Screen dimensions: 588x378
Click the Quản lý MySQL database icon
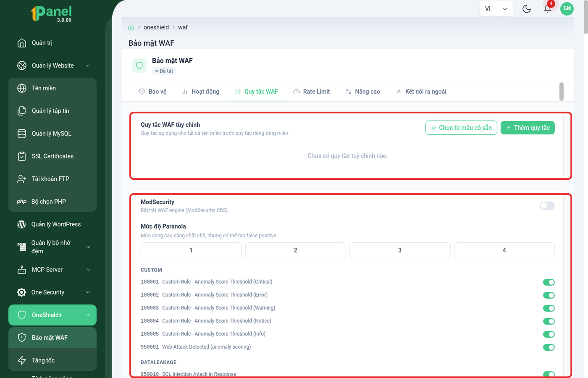pyautogui.click(x=22, y=134)
